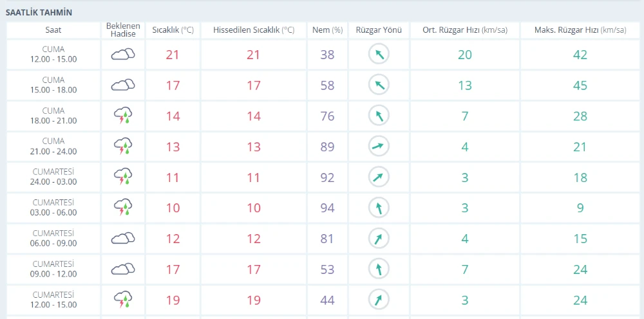Select the wind direction icon for Cuma 15.00 - 18.00
This screenshot has height=319, width=644.
click(379, 85)
